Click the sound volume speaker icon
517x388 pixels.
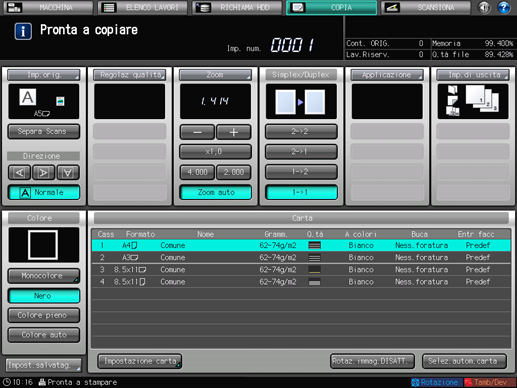coord(484,7)
